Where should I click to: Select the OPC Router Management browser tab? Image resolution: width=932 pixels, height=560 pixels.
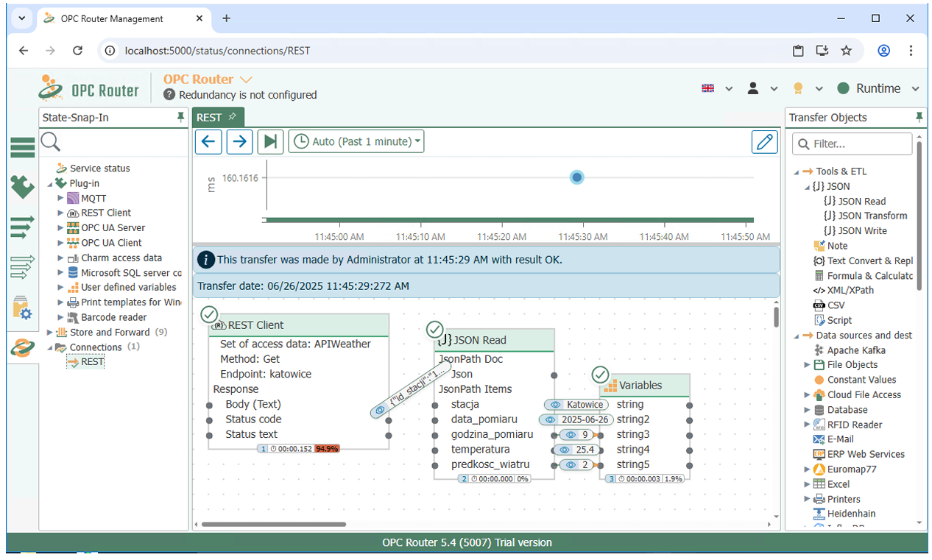(x=124, y=18)
